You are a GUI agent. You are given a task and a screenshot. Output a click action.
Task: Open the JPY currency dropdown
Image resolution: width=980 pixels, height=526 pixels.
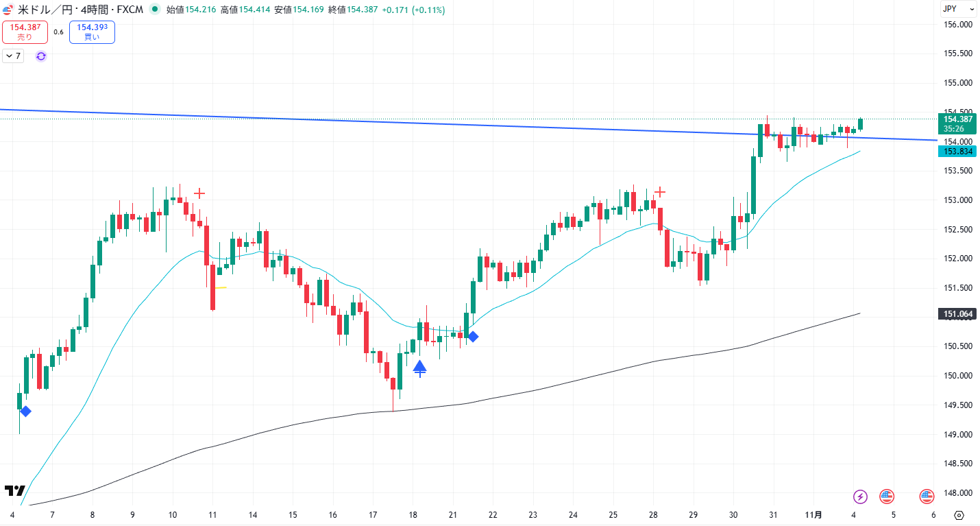958,9
